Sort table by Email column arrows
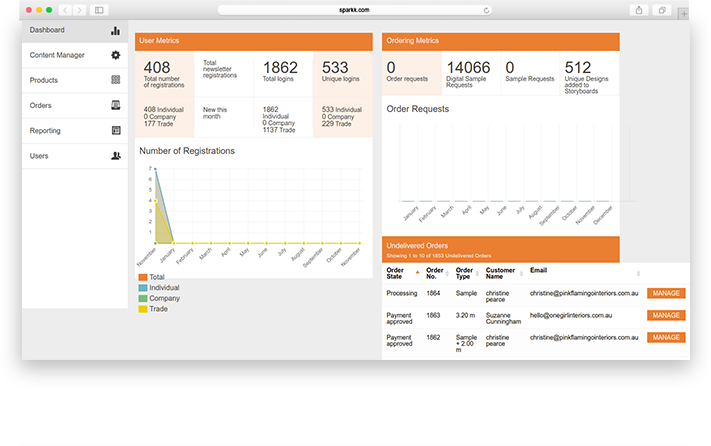 638,273
